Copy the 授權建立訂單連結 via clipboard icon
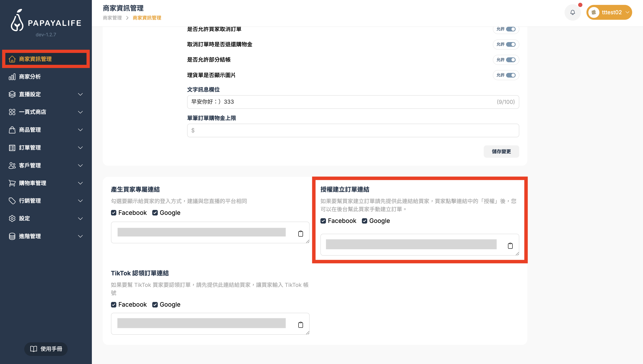Screen dimensions: 643x364 pyautogui.click(x=510, y=246)
